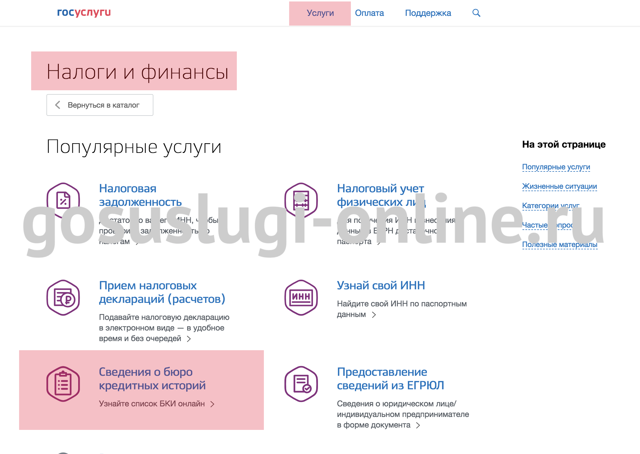Click the back chevron in Вернуться в каталог

click(58, 105)
